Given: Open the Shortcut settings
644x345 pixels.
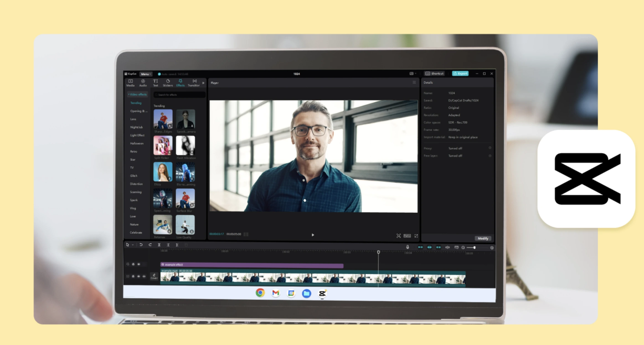Looking at the screenshot, I should click(435, 74).
